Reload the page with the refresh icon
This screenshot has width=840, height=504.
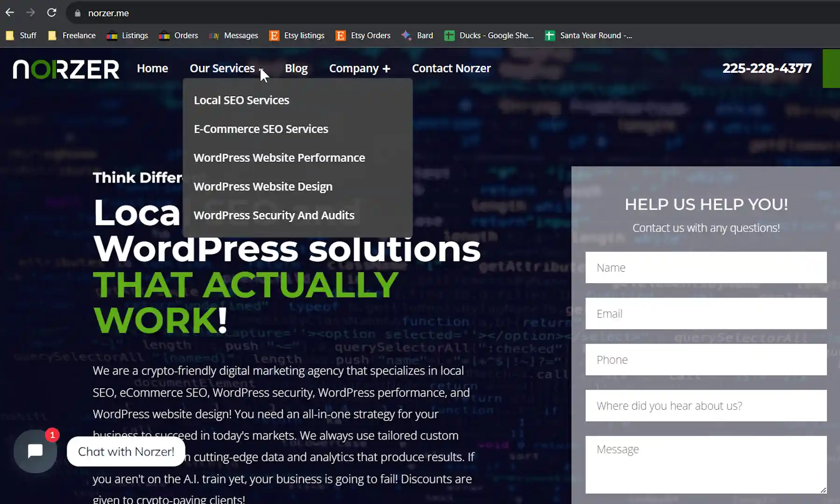pos(51,13)
